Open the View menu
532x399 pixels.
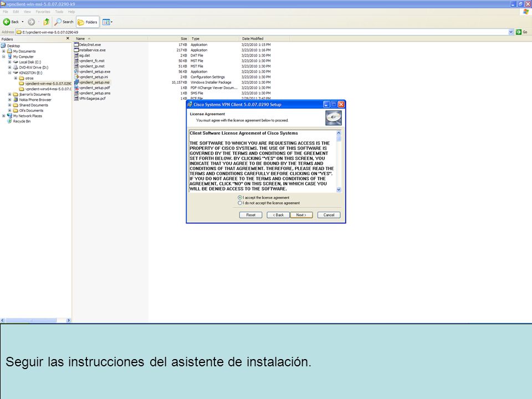coord(27,12)
